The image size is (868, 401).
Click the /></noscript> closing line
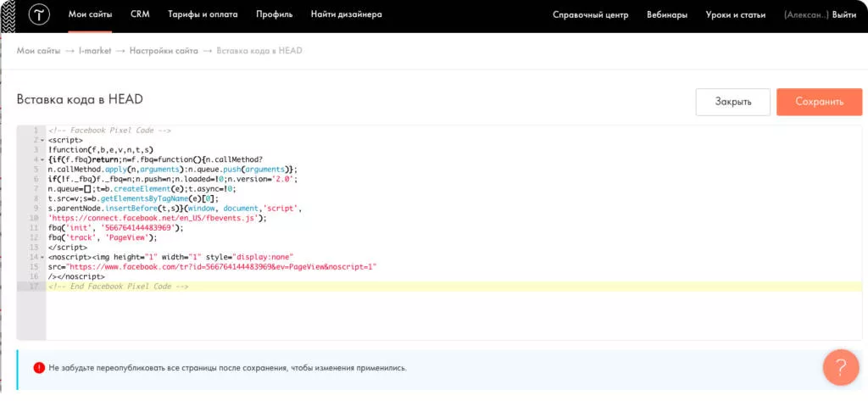pos(76,277)
